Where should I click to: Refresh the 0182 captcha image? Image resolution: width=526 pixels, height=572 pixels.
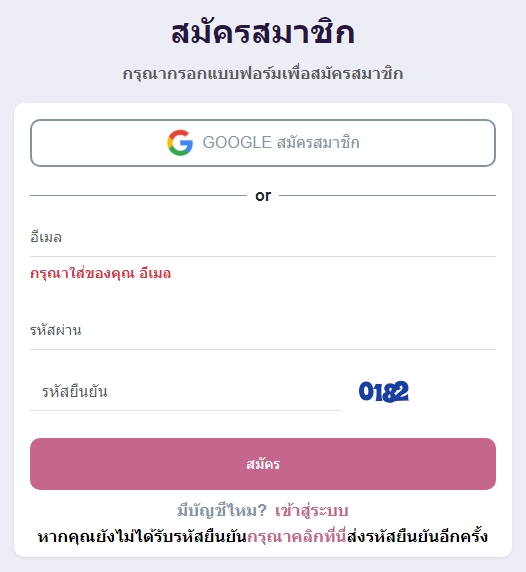point(384,392)
